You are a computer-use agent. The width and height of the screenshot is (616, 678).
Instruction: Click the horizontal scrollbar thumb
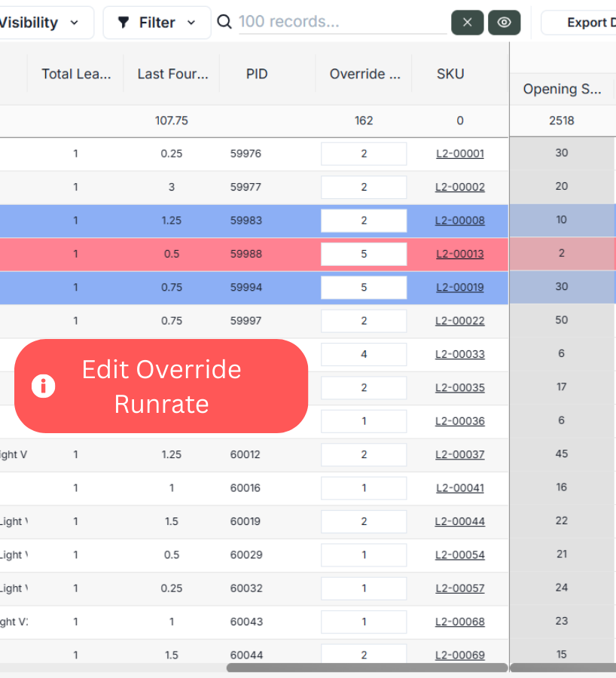367,667
